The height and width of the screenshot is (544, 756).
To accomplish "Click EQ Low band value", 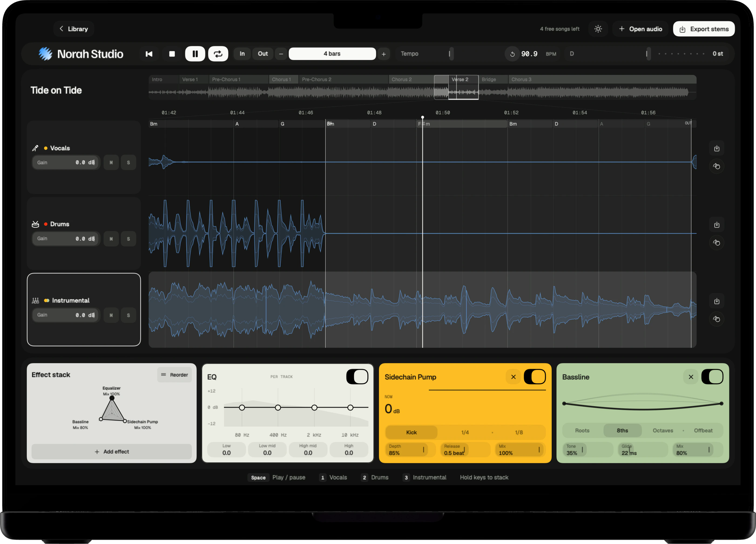I will (x=226, y=450).
